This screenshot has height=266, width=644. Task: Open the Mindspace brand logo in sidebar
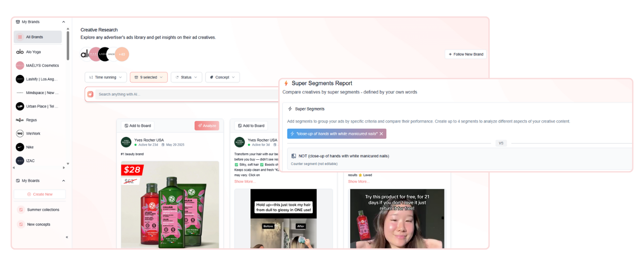[20, 93]
